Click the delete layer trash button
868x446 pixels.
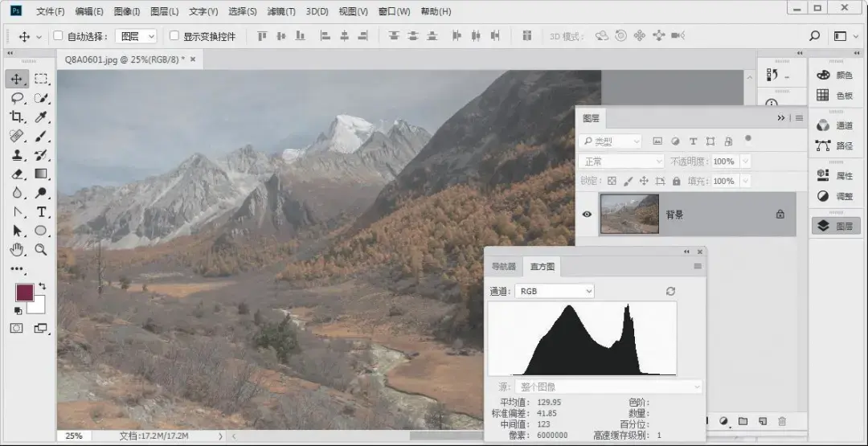coord(782,421)
